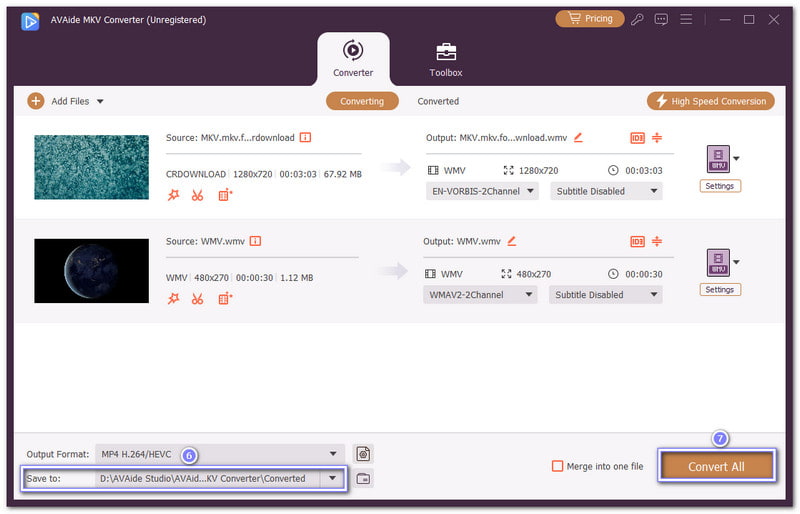Screen dimensions: 800x514
Task: Open Subtitle Disabled dropdown for WMV.wmv file
Action: pyautogui.click(x=606, y=295)
